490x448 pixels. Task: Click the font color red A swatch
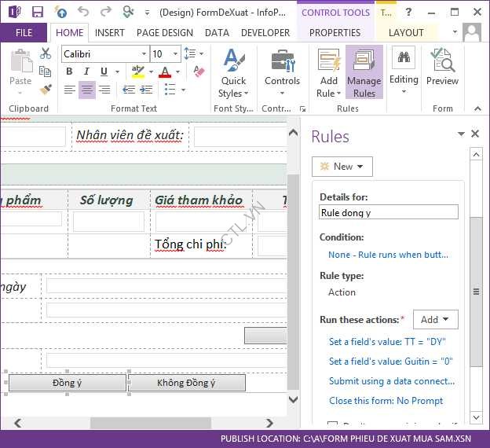pos(164,72)
